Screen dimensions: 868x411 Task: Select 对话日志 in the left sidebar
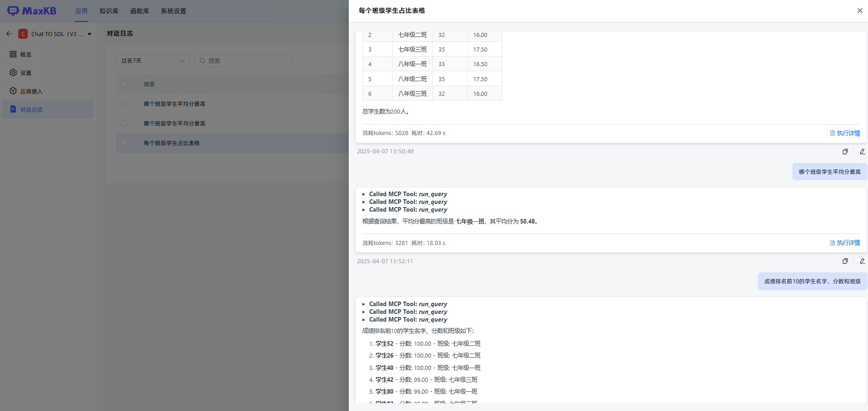tap(47, 109)
